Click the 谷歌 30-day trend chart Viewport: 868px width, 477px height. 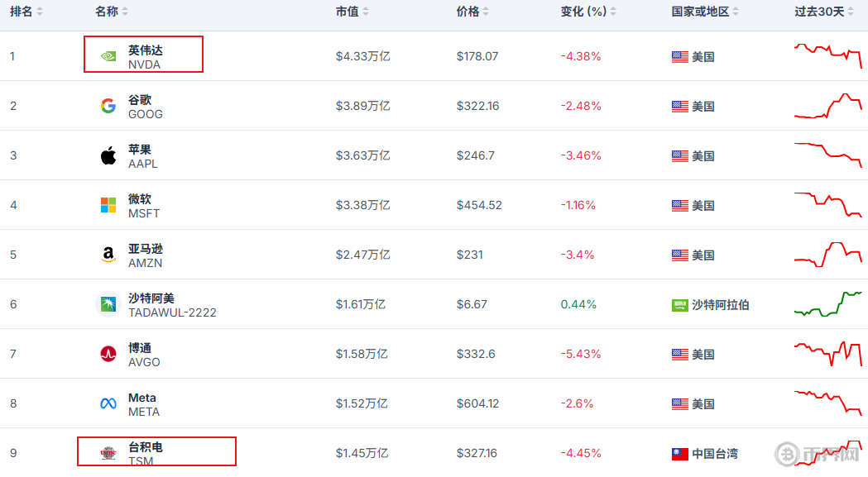(x=827, y=107)
